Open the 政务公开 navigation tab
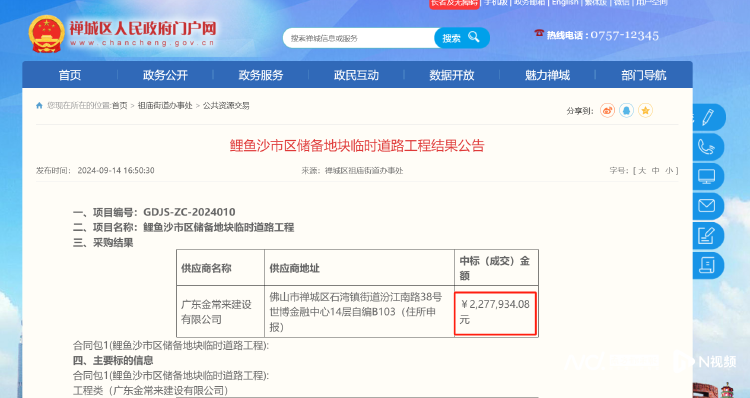This screenshot has width=750, height=398. 165,75
